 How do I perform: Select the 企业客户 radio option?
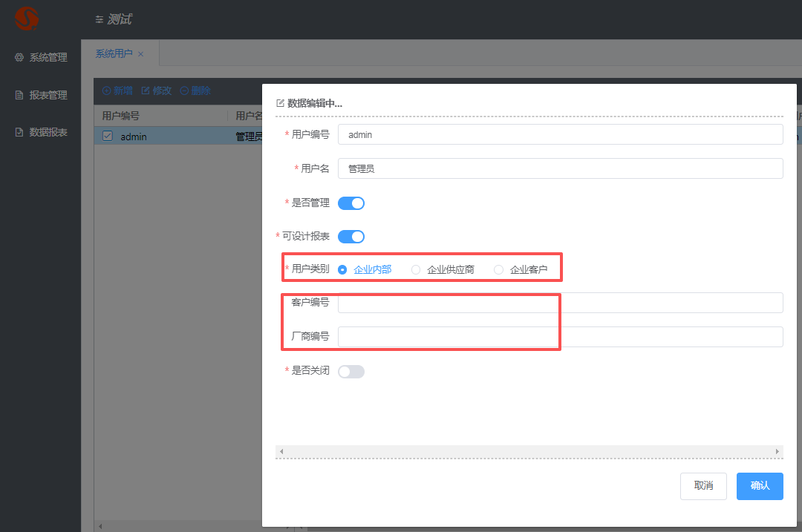[x=498, y=270]
